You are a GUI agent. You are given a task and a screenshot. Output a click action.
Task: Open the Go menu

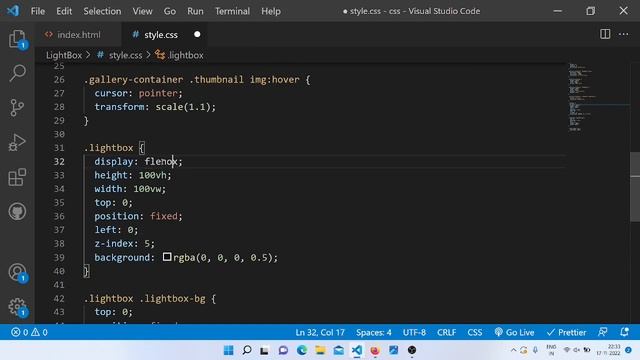click(169, 11)
